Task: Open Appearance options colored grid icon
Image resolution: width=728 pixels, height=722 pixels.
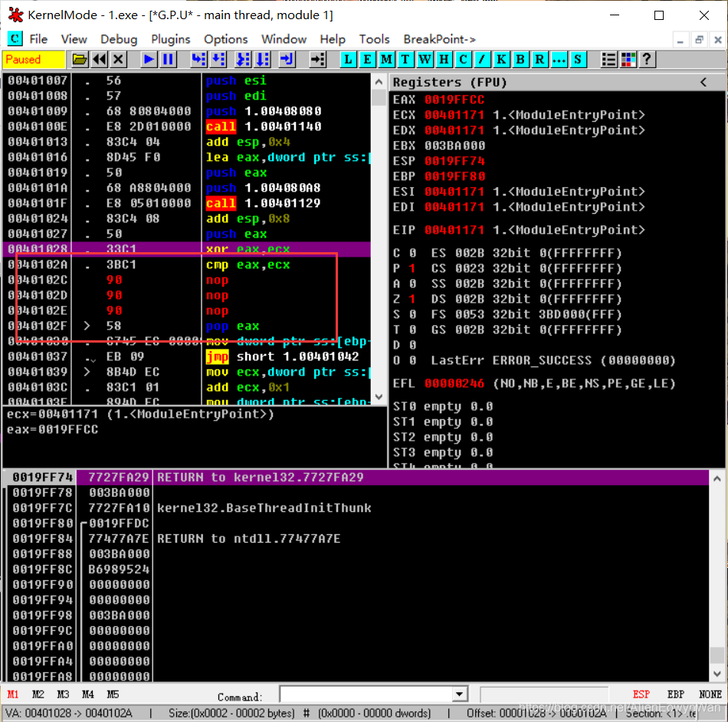Action: [x=628, y=60]
